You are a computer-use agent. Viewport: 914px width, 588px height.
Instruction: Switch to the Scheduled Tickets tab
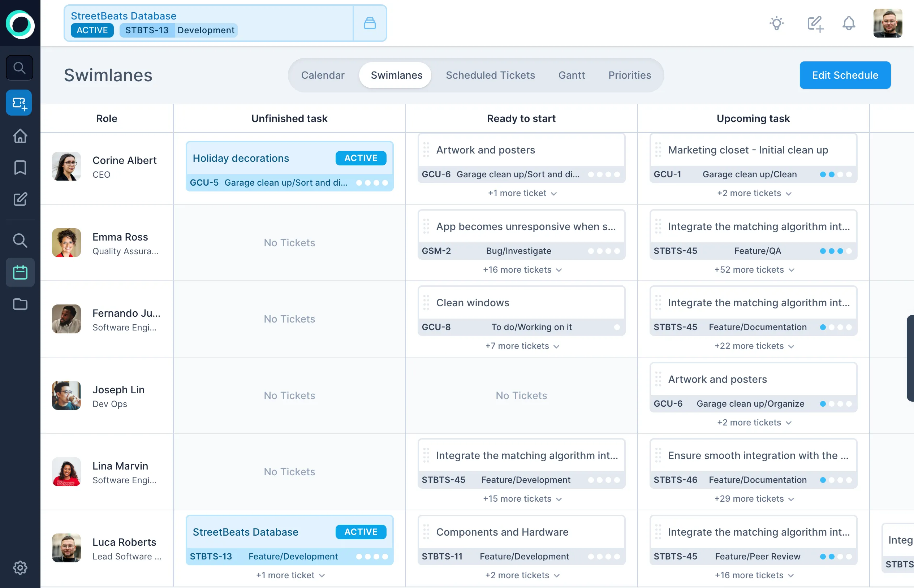pos(490,75)
